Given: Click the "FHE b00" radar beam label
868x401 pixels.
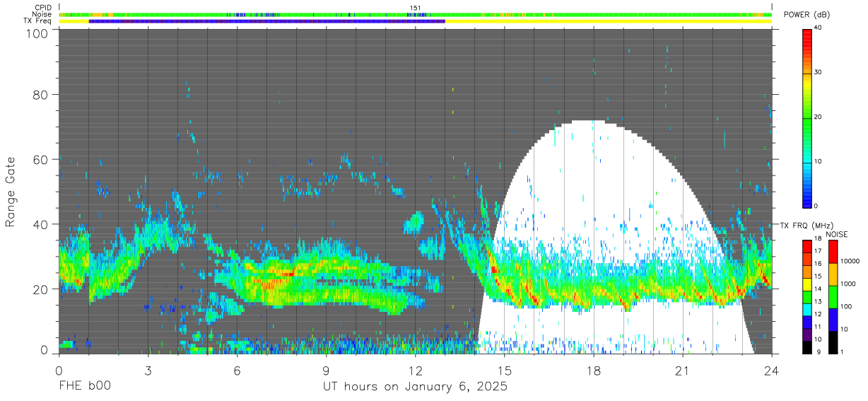Looking at the screenshot, I should click(x=84, y=387).
